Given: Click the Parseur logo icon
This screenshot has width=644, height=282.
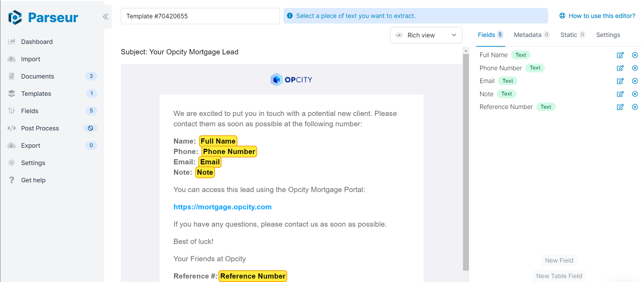Looking at the screenshot, I should click(15, 17).
